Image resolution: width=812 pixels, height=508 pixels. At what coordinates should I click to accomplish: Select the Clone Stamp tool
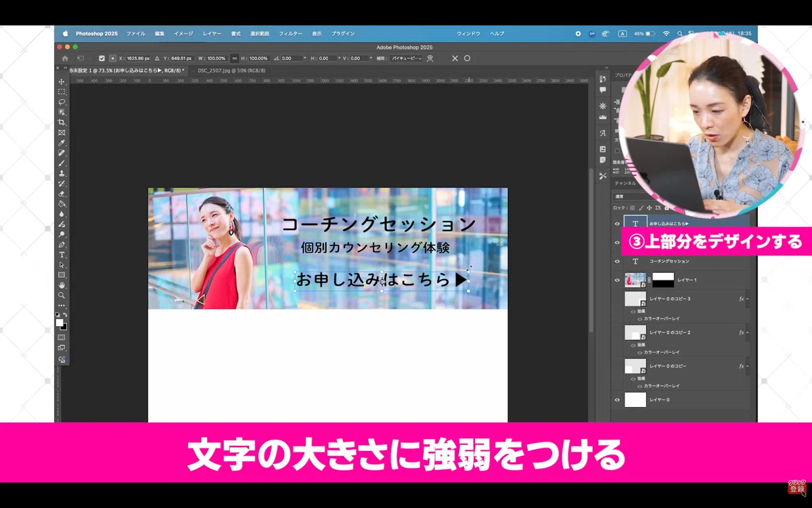(x=62, y=173)
